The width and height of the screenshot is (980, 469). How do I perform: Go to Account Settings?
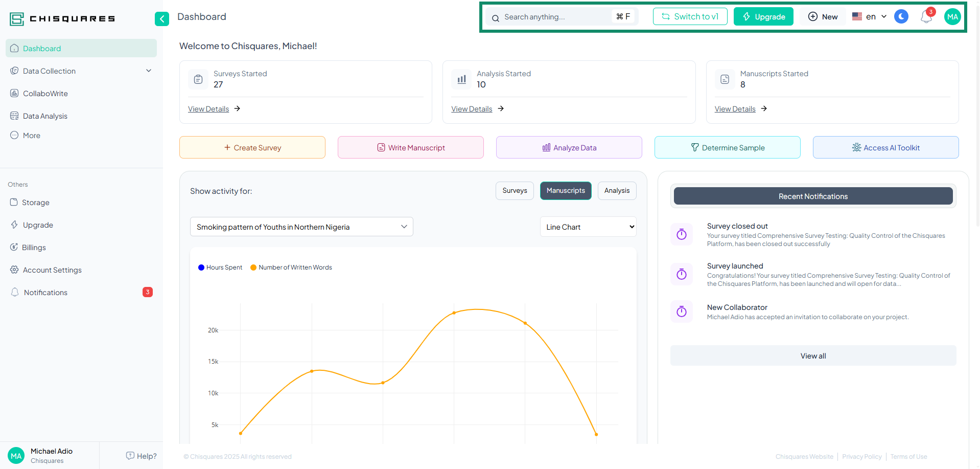click(52, 270)
